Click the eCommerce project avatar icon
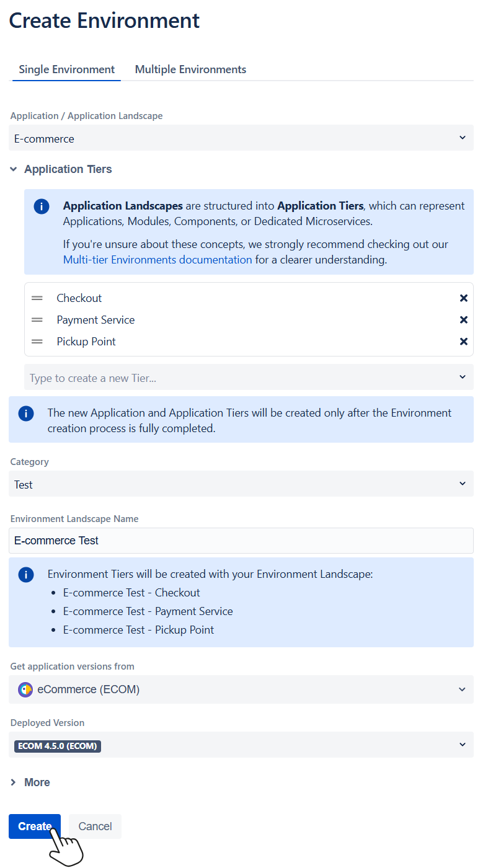 (x=25, y=689)
